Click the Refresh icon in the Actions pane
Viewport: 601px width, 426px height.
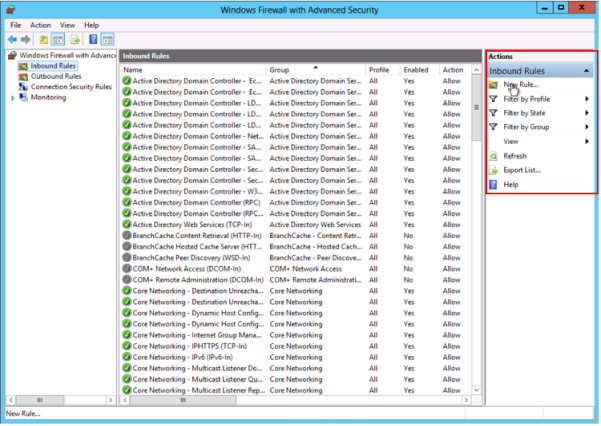click(493, 156)
